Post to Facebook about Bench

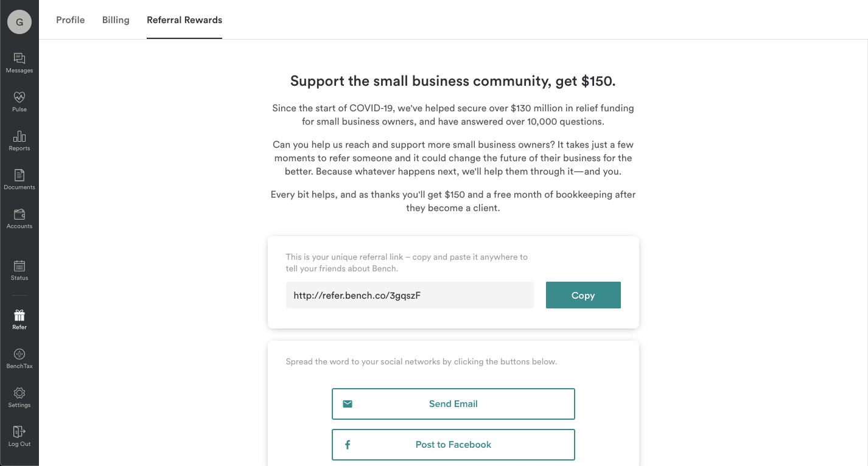(x=453, y=445)
